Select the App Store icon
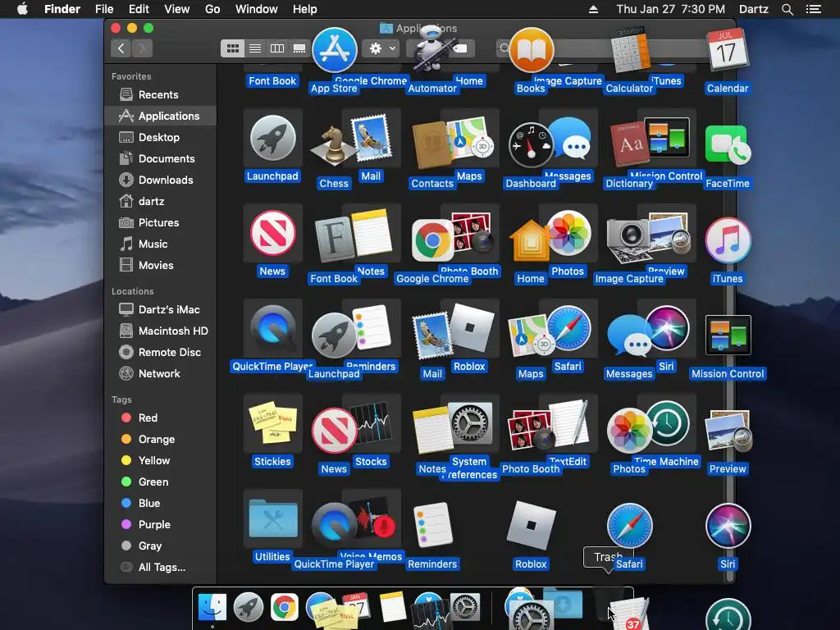 (x=335, y=50)
